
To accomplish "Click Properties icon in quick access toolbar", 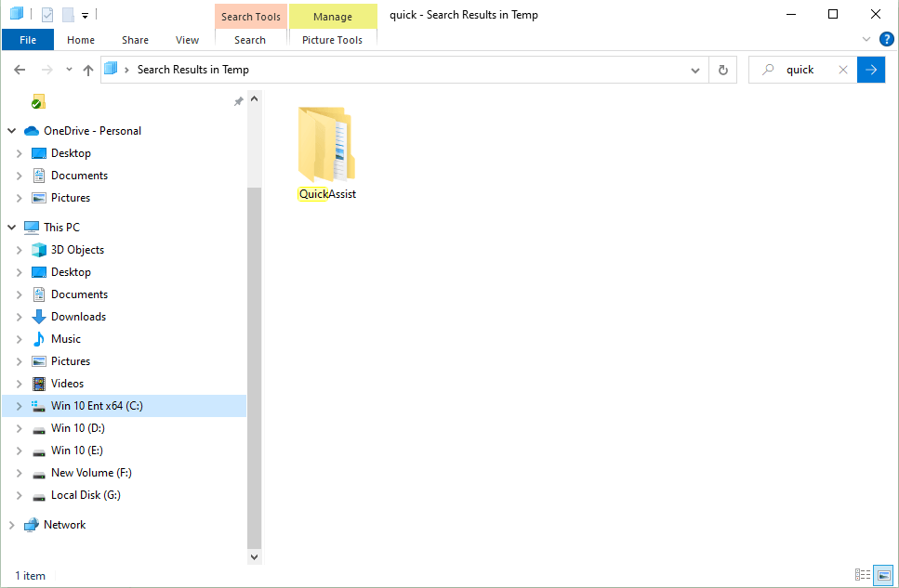I will pos(47,15).
